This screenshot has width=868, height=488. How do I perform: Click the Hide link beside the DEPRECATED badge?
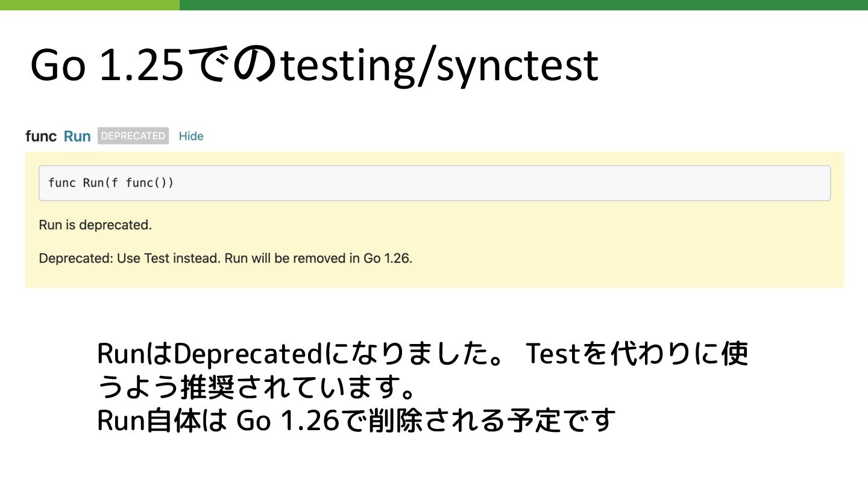[x=191, y=136]
